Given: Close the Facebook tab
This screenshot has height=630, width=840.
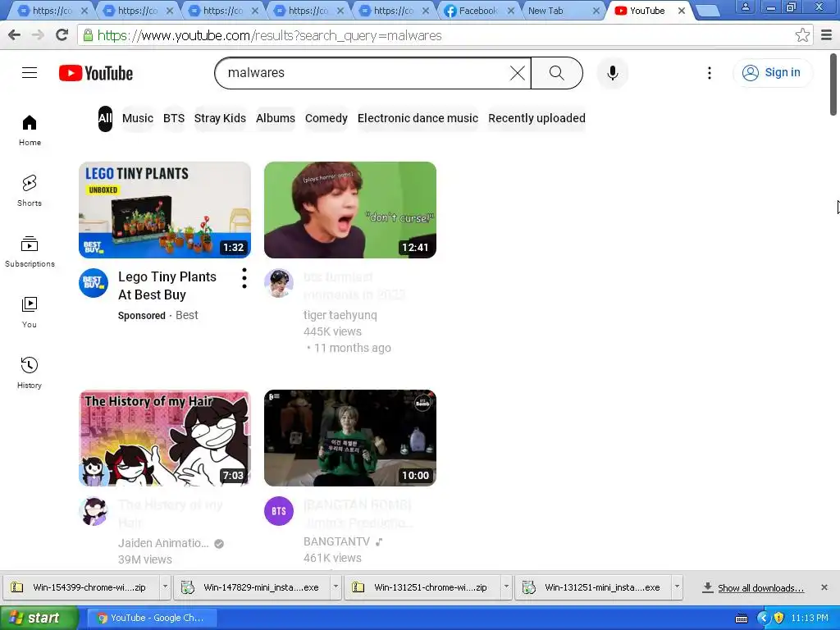Looking at the screenshot, I should 511,11.
